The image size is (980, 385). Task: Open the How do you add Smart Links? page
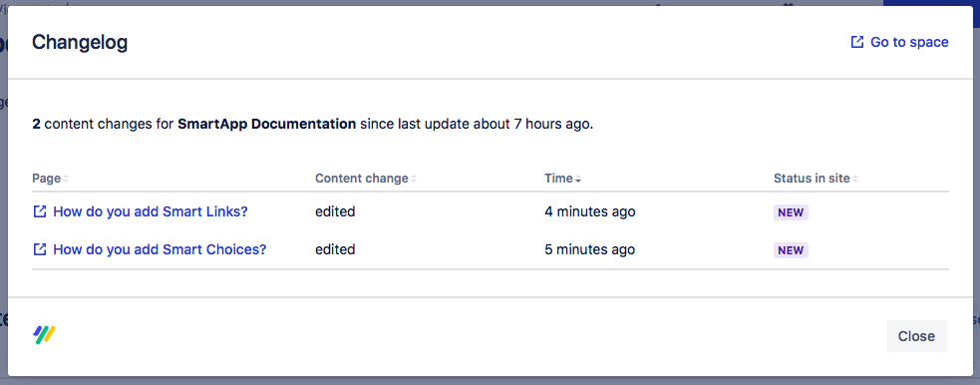click(x=150, y=211)
